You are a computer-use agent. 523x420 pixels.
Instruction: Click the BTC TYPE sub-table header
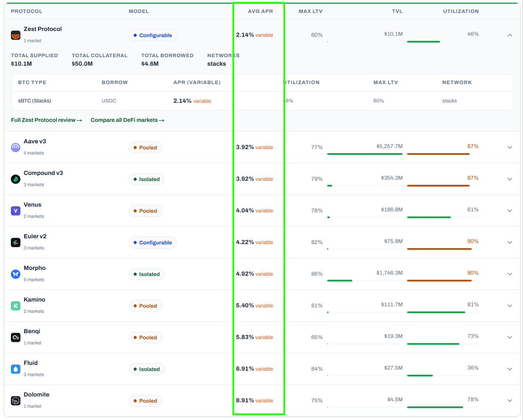pyautogui.click(x=32, y=82)
